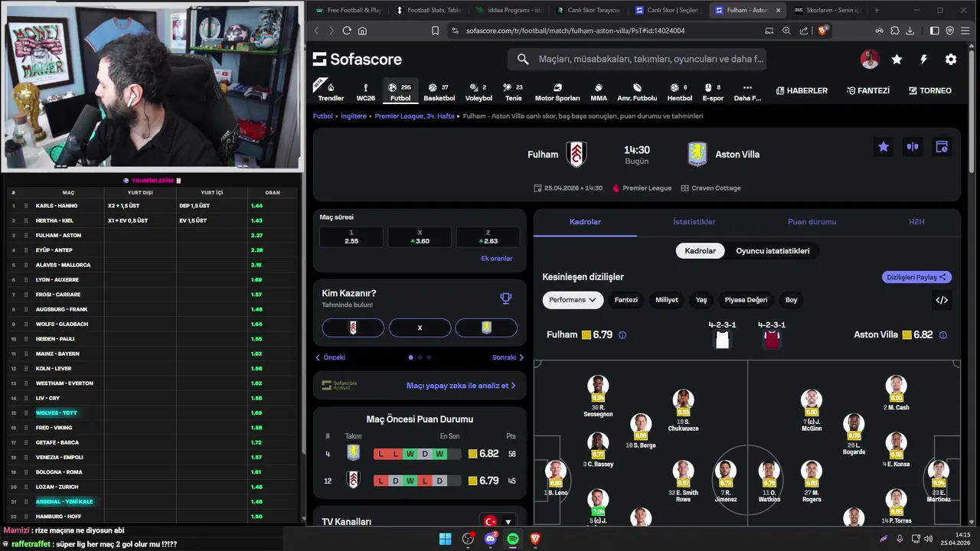Open the lightning bolt icon in the header
The height and width of the screenshot is (551, 980).
point(923,59)
